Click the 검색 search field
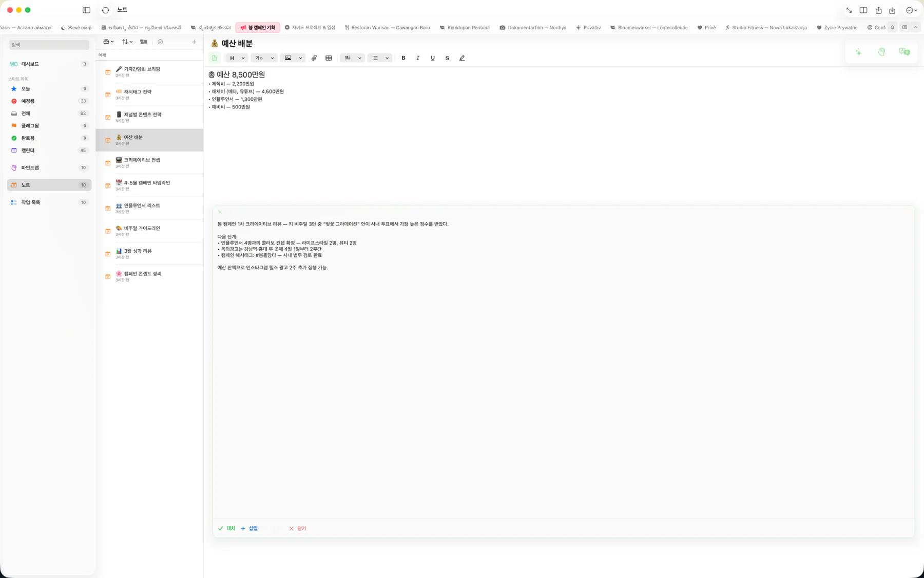The width and height of the screenshot is (924, 578). [x=49, y=45]
